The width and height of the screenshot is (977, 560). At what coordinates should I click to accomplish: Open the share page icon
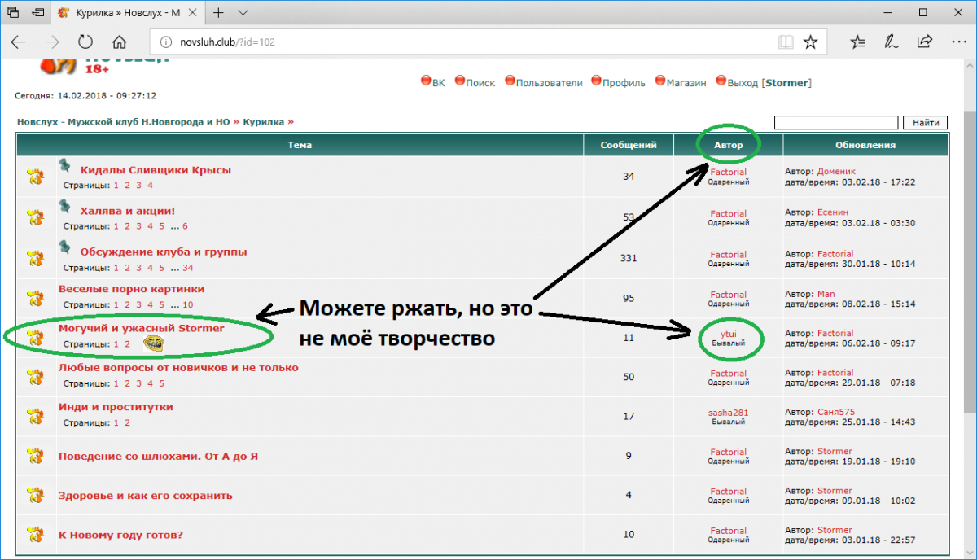pos(925,42)
